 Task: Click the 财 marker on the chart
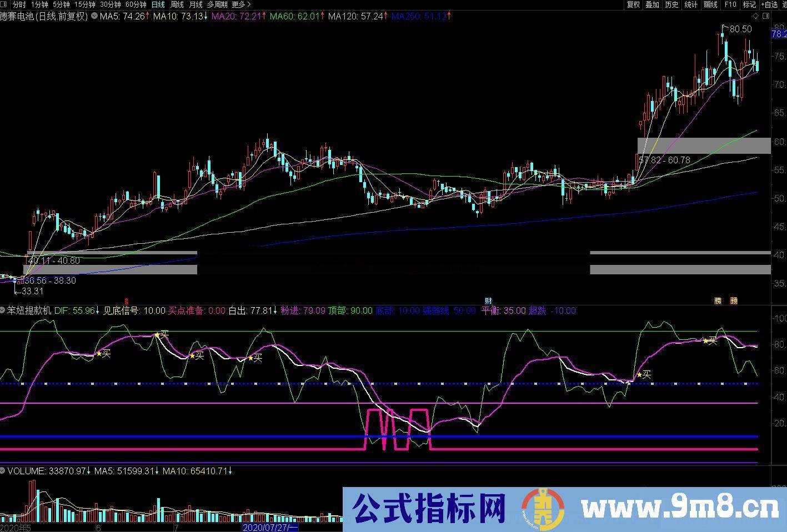point(489,300)
